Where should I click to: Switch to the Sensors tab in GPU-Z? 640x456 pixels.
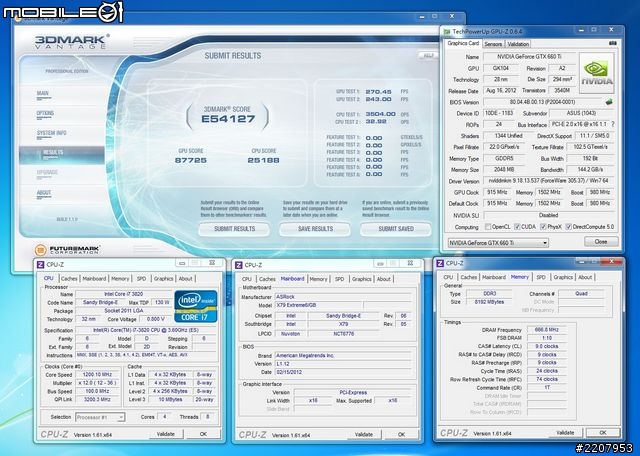click(493, 44)
